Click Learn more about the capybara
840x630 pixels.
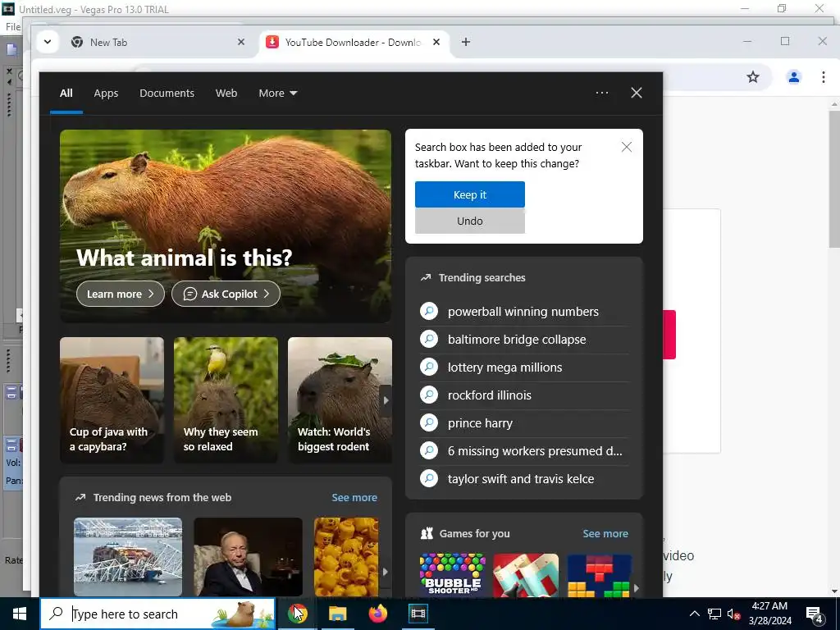[120, 294]
